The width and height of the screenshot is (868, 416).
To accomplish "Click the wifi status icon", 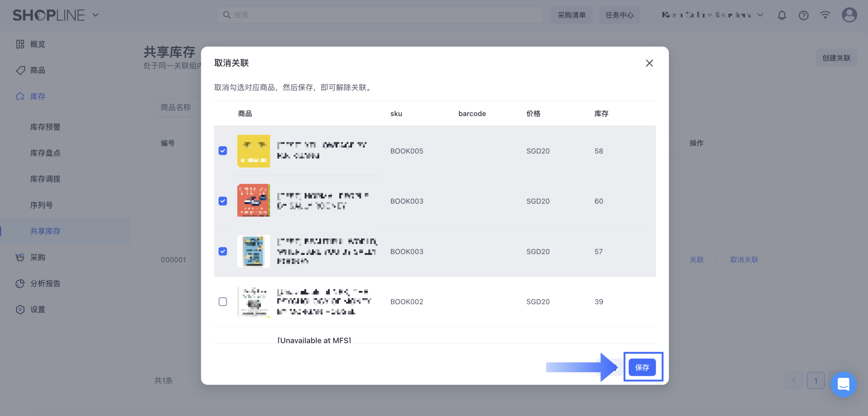I will click(x=825, y=15).
